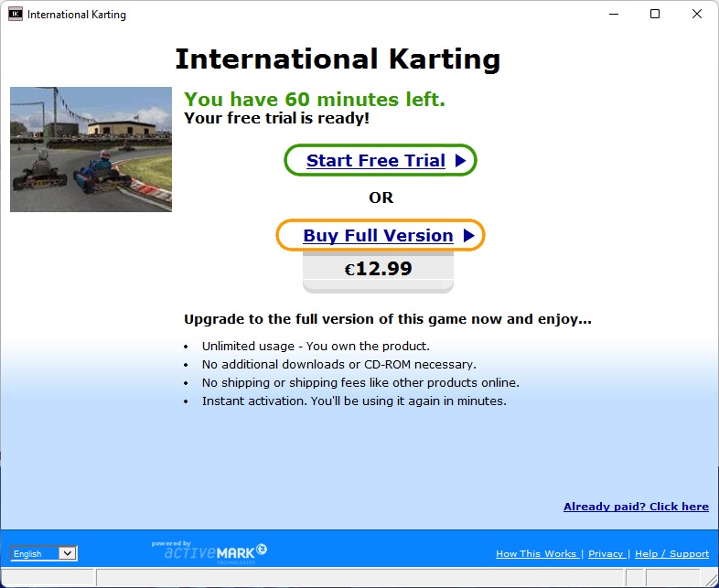Click the €12.99 price label
719x588 pixels.
(379, 269)
